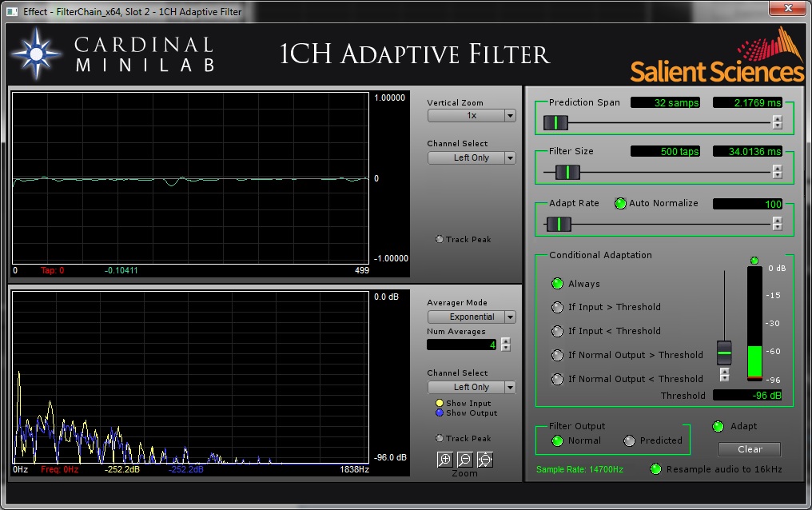Click the Clear button
Viewport: 812px width, 510px height.
(x=750, y=449)
